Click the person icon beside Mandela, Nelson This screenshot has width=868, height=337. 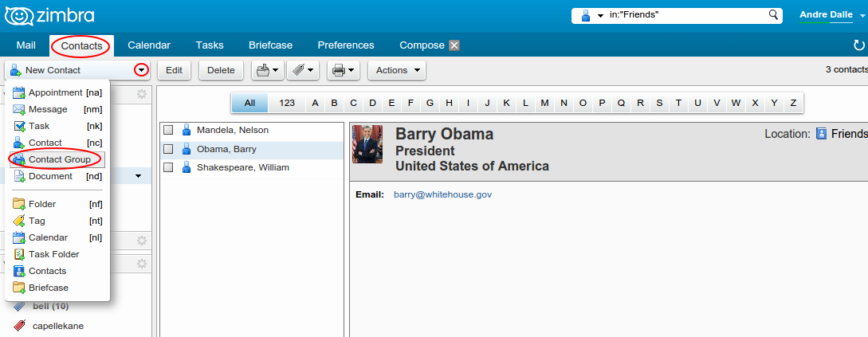click(187, 131)
